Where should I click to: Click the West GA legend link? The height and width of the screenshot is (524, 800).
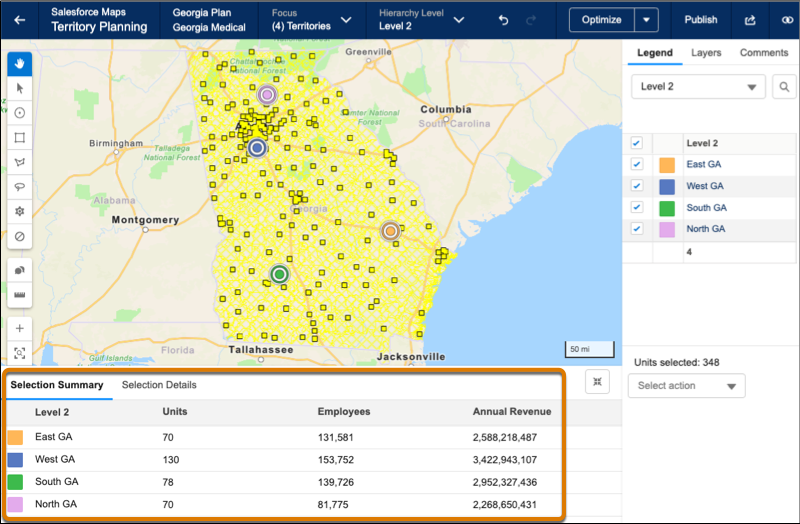(705, 186)
